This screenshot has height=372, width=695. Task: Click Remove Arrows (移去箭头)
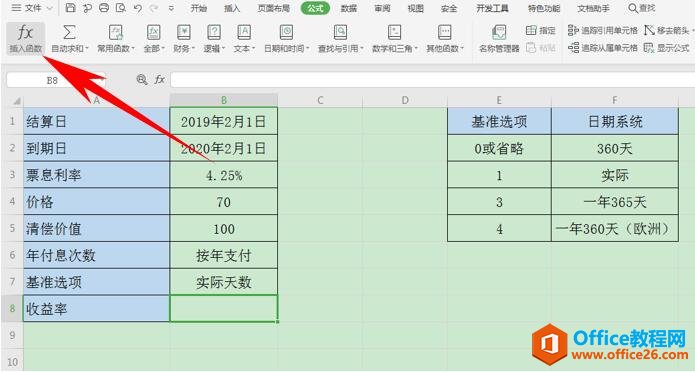(668, 30)
